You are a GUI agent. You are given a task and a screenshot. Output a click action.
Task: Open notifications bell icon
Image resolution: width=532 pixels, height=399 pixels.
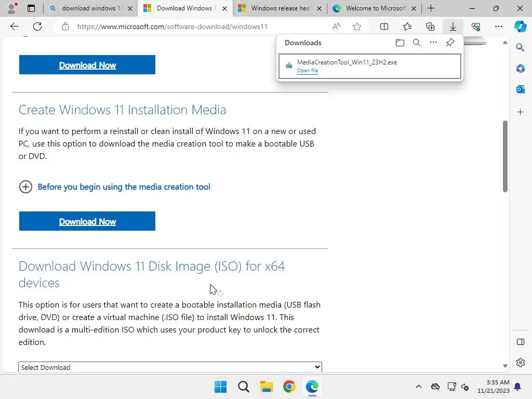coord(518,387)
